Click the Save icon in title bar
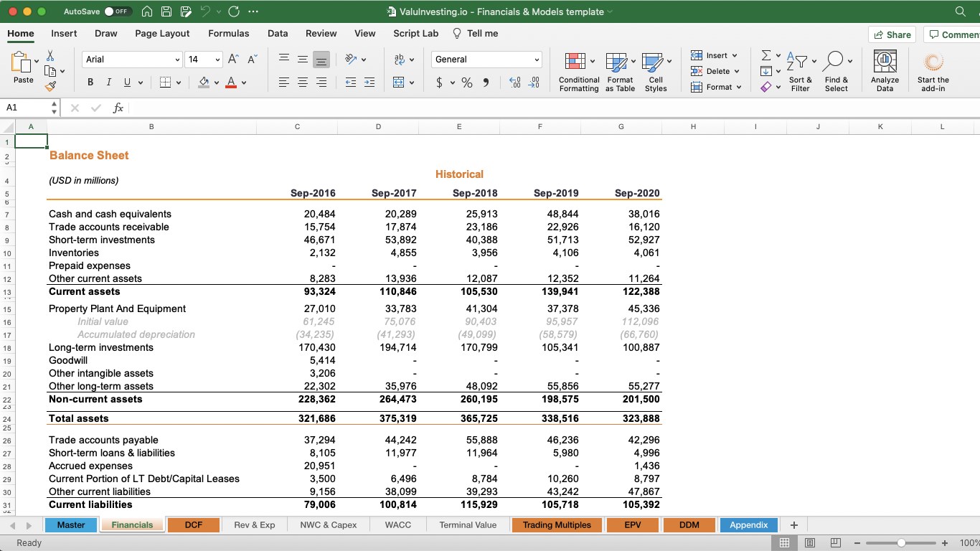 pos(166,11)
